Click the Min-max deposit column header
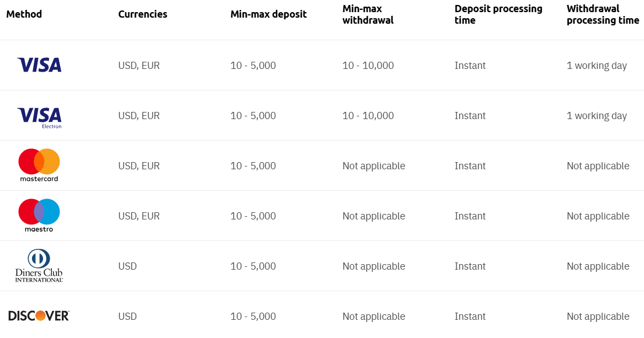The height and width of the screenshot is (338, 644). click(269, 14)
